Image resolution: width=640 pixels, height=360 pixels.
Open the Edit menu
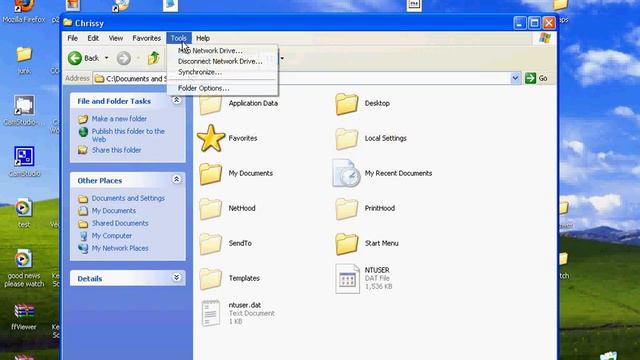point(93,38)
